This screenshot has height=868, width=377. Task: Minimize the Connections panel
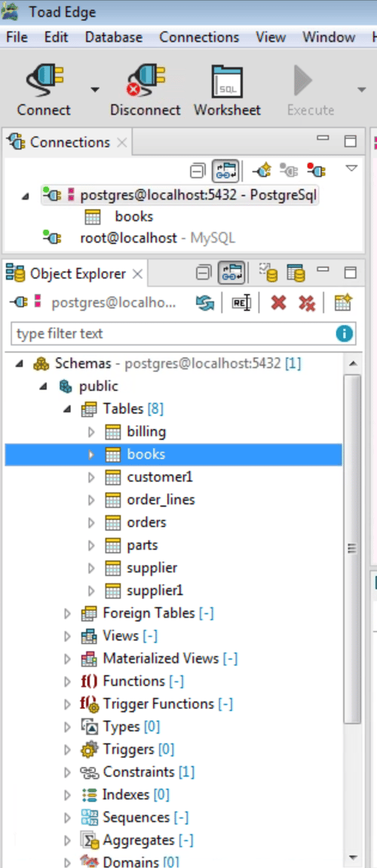coord(323,139)
